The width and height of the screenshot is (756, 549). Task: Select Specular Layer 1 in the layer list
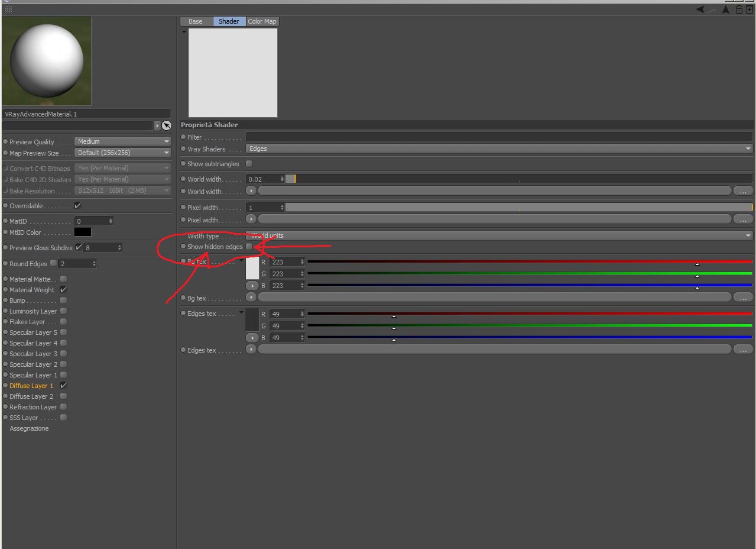click(34, 374)
